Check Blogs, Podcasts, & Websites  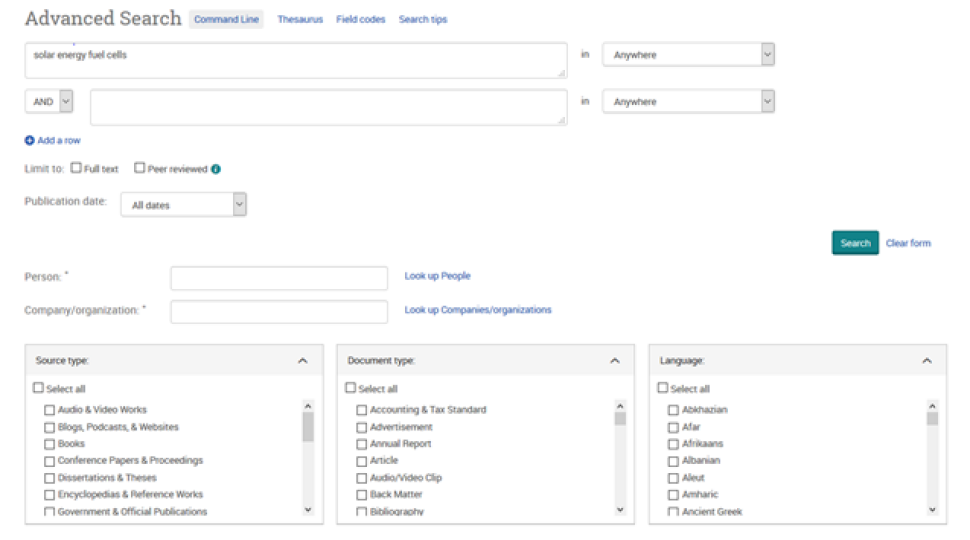pyautogui.click(x=49, y=427)
